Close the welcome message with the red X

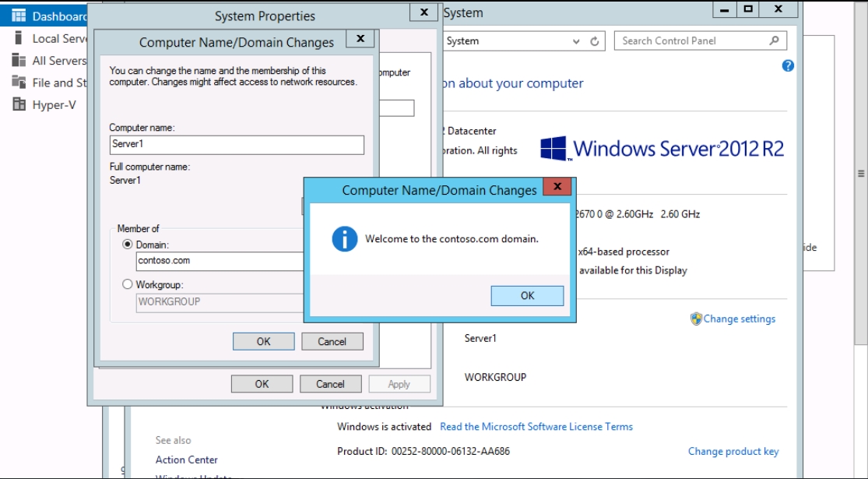pyautogui.click(x=557, y=187)
